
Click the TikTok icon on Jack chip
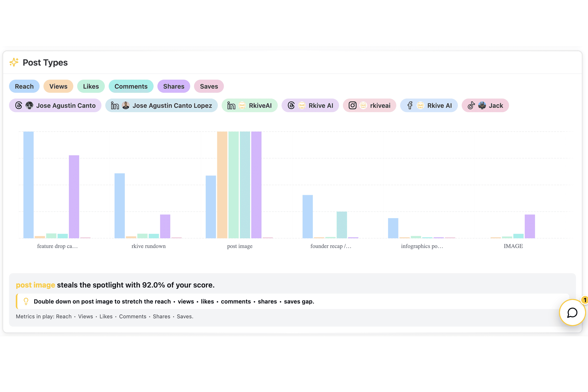(x=471, y=105)
